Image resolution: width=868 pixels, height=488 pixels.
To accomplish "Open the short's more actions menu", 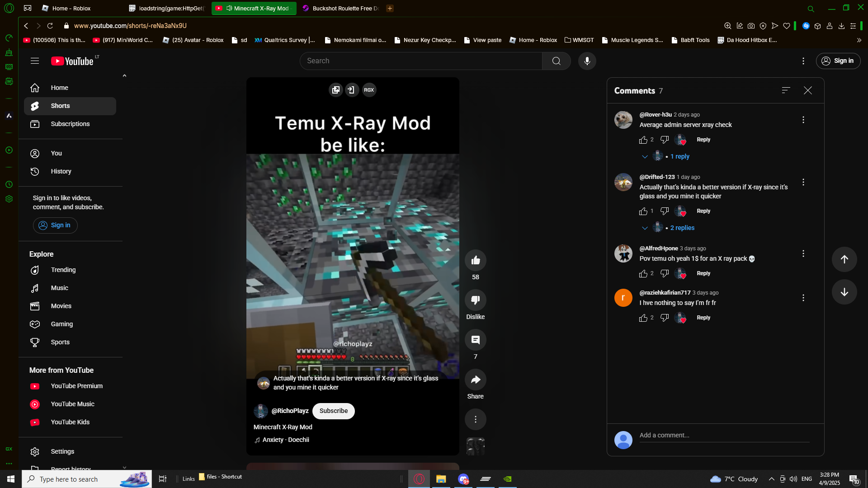I will pos(476,419).
